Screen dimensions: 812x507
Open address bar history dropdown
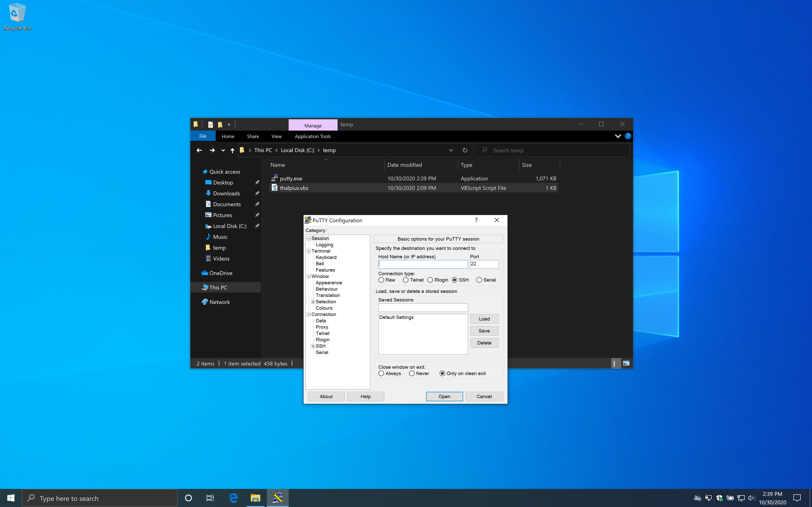pyautogui.click(x=451, y=150)
